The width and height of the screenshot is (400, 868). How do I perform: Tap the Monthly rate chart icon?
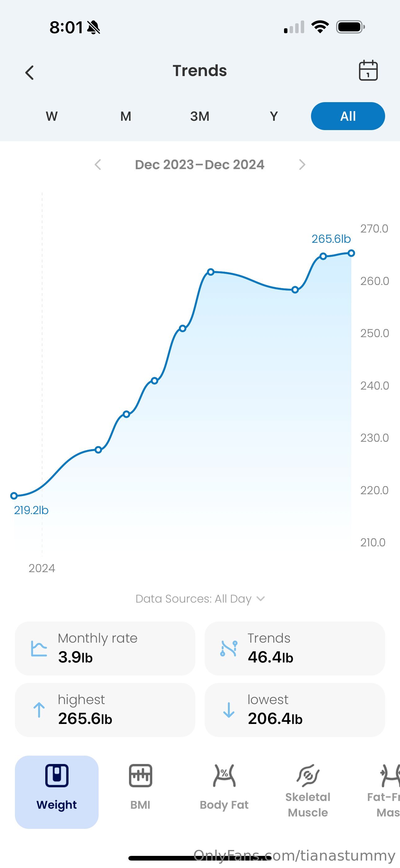coord(39,648)
